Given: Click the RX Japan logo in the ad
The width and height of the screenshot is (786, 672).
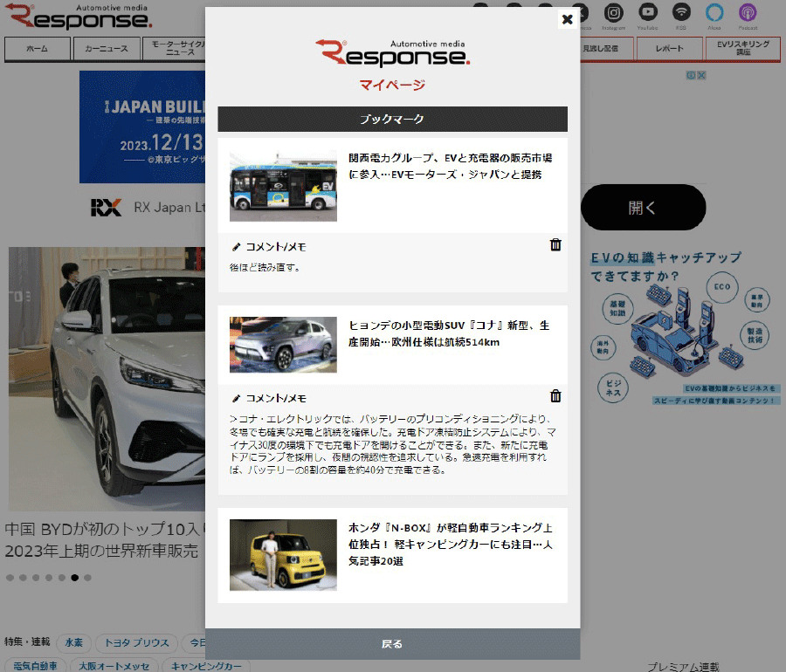Looking at the screenshot, I should tap(107, 208).
